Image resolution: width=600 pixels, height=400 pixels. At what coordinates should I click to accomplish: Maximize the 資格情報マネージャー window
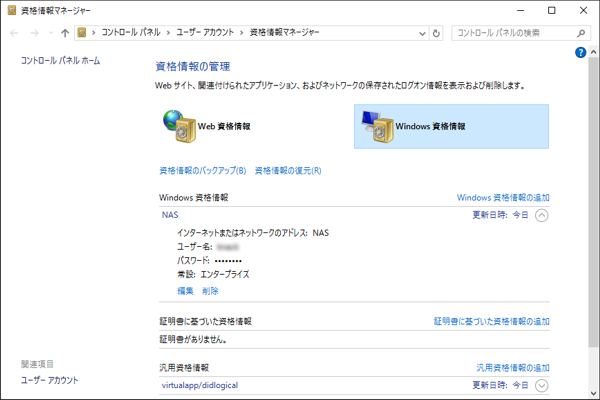coord(552,10)
